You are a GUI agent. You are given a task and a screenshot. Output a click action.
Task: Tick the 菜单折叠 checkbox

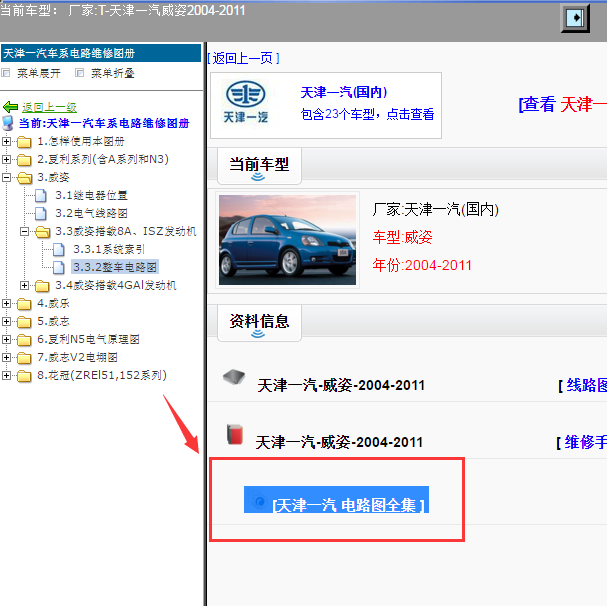tap(79, 72)
